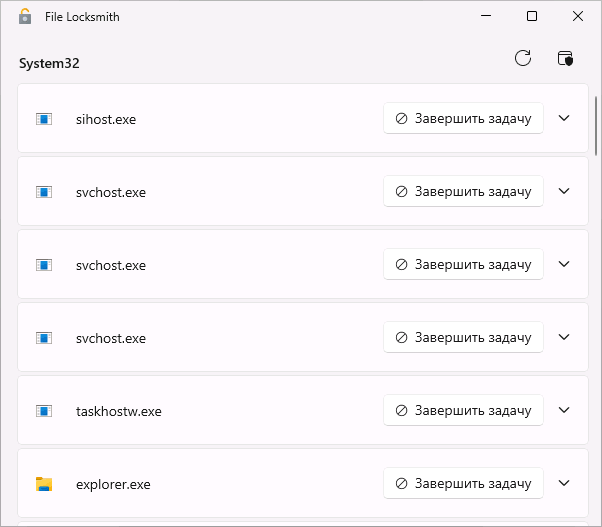The width and height of the screenshot is (602, 527).
Task: Click the vertical scrollbar of the process list
Action: click(x=597, y=125)
